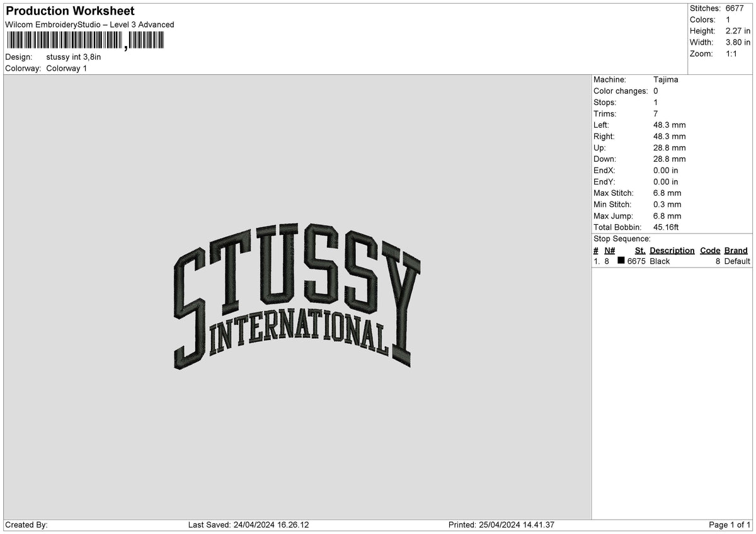This screenshot has width=756, height=534.
Task: Click the design barcode image
Action: point(85,41)
